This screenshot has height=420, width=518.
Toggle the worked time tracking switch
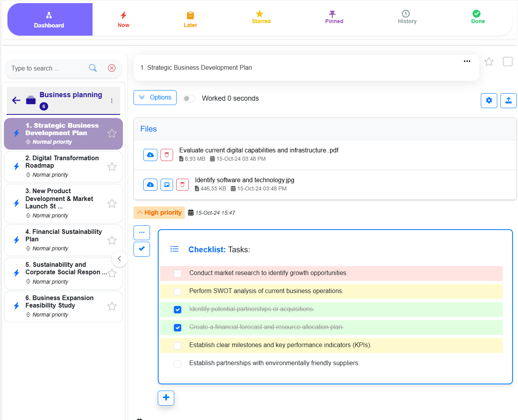189,98
